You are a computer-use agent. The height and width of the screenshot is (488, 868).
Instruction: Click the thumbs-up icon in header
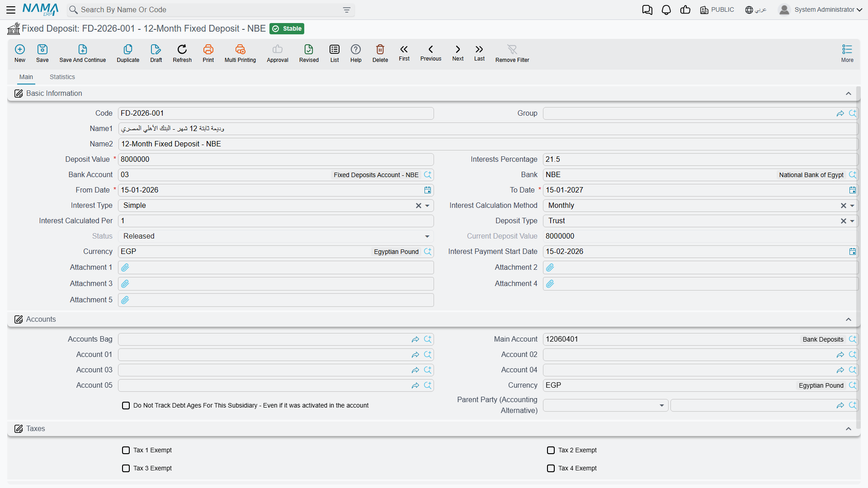tap(685, 10)
